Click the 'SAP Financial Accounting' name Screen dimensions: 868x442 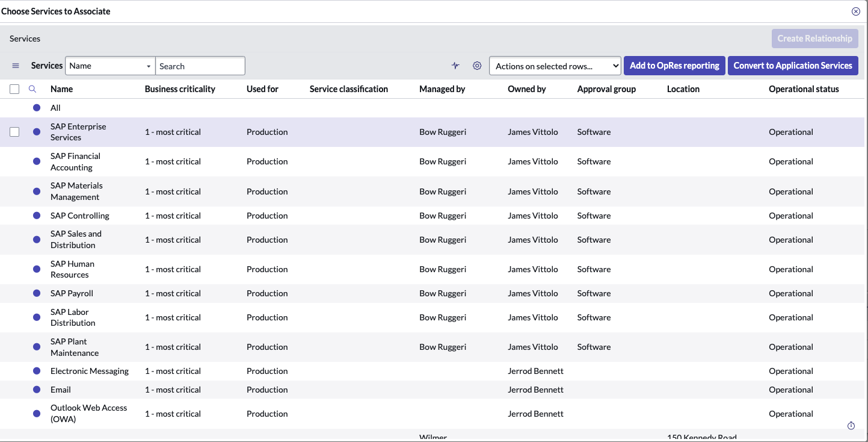click(x=75, y=161)
